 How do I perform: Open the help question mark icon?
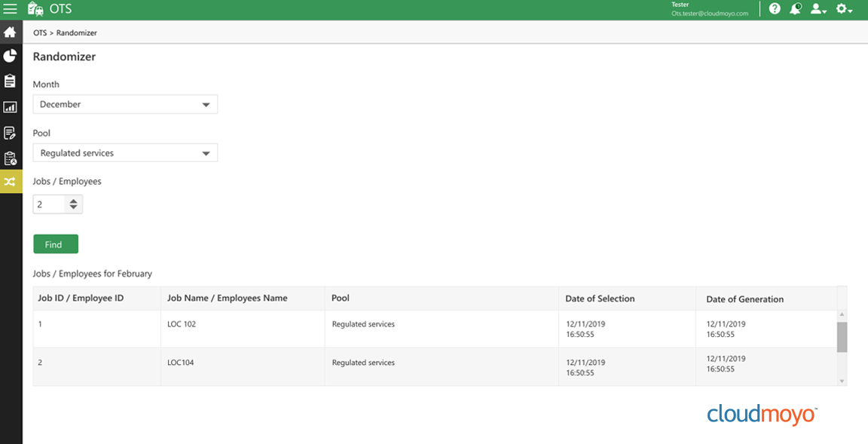click(775, 10)
